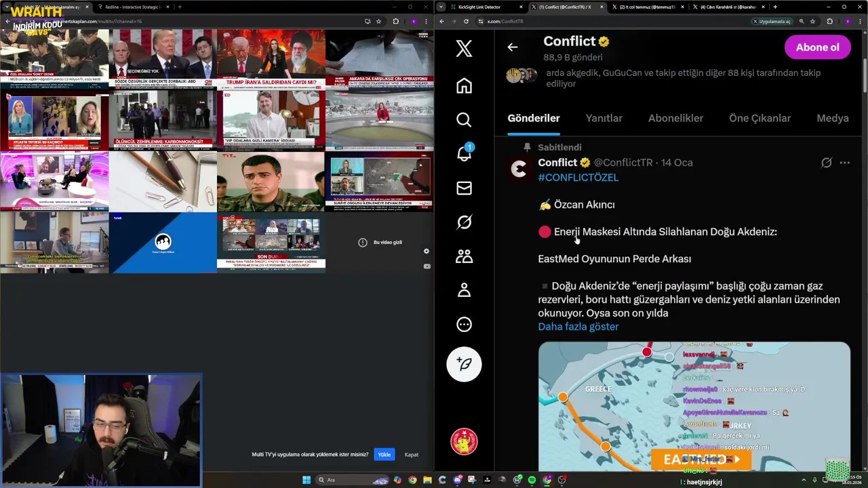
Task: Dismiss install prompt with Kapat
Action: [412, 454]
